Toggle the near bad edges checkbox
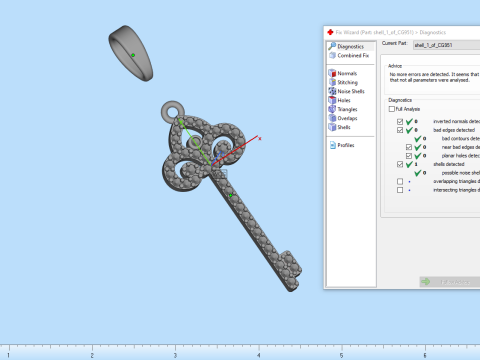 click(x=409, y=147)
